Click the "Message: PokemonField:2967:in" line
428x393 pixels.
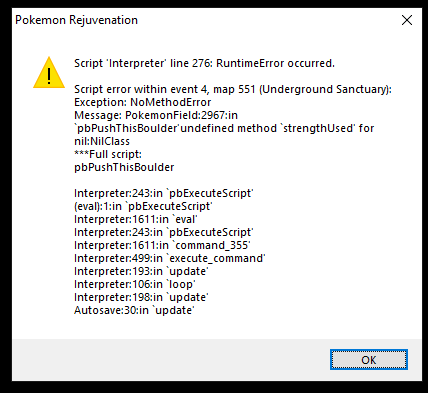(156, 115)
